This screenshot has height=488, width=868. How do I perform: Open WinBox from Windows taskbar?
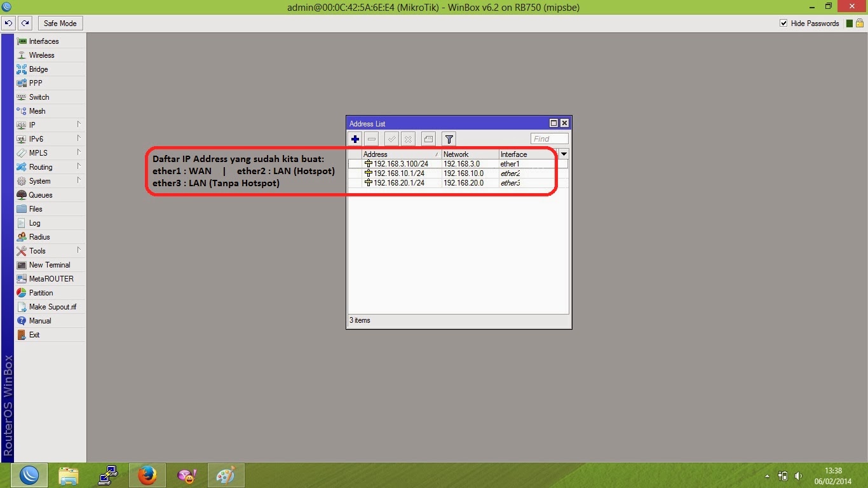tap(29, 475)
